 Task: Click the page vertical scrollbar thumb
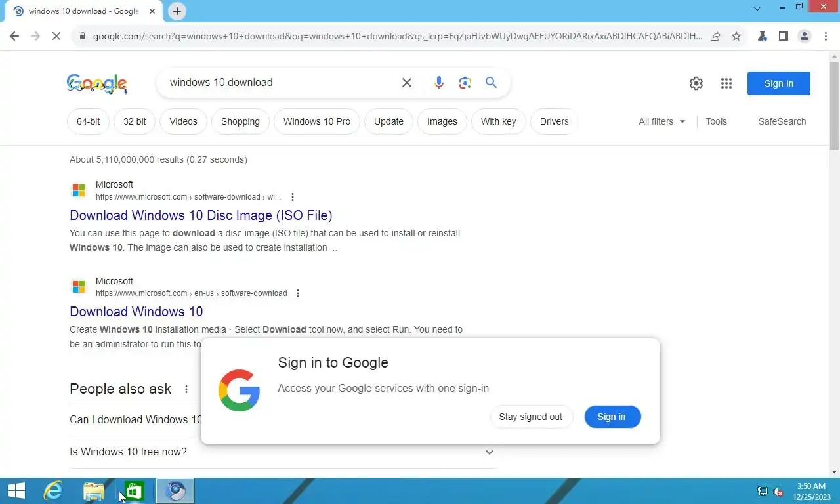tap(834, 105)
